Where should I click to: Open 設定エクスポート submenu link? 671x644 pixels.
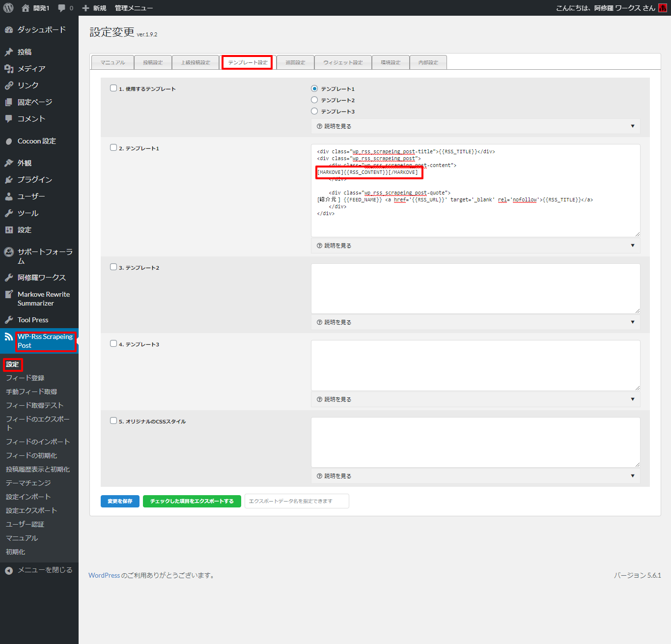(x=31, y=510)
